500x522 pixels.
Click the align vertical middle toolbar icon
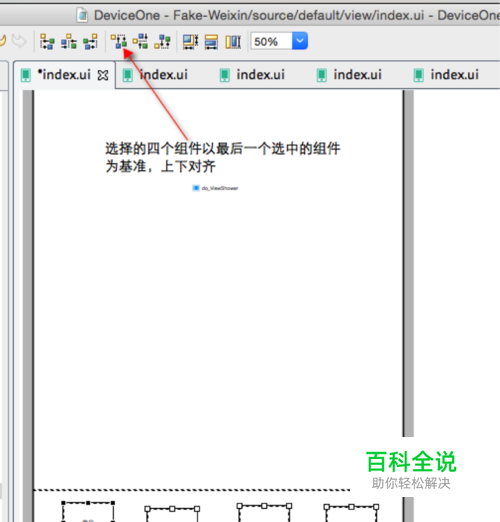tap(140, 42)
